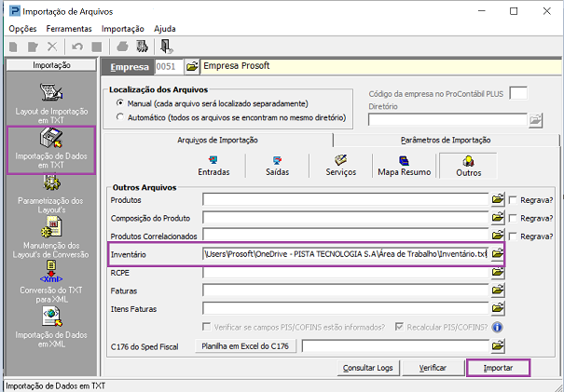Open Layout de Importação em TXT
The image size is (564, 392).
51,101
